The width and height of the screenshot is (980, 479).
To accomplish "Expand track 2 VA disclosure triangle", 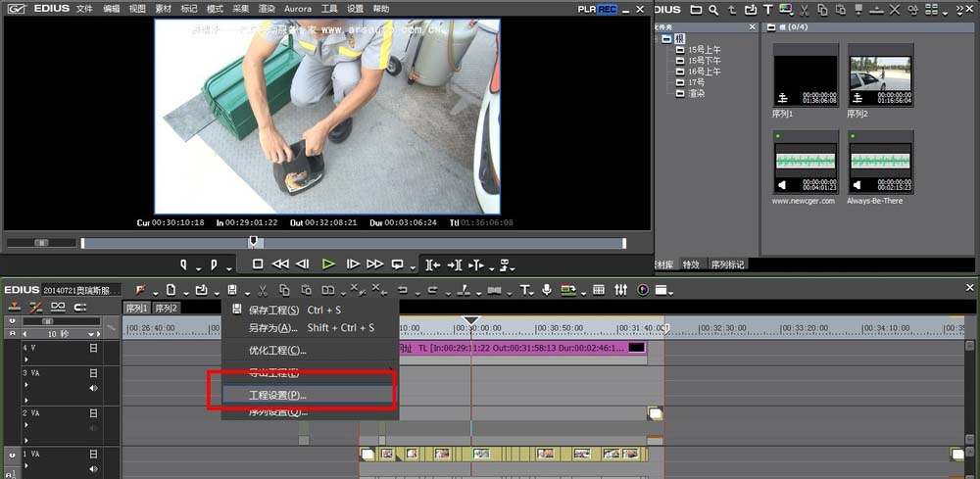I will tap(26, 426).
